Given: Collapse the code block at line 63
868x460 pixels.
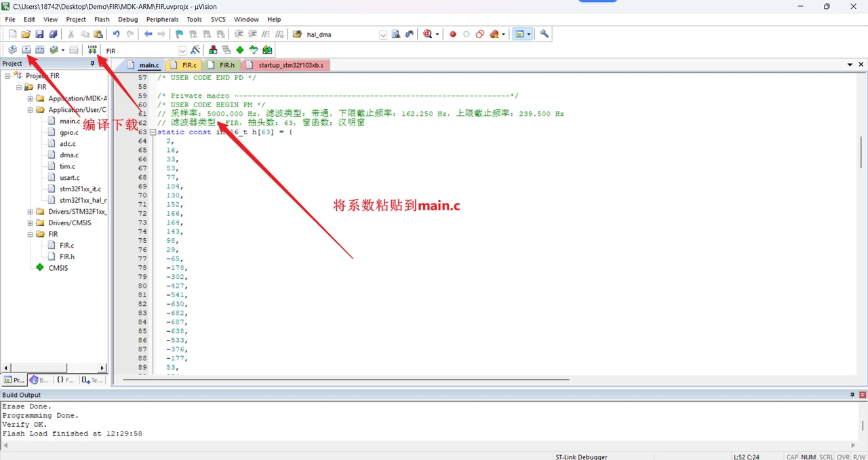Looking at the screenshot, I should coord(153,132).
